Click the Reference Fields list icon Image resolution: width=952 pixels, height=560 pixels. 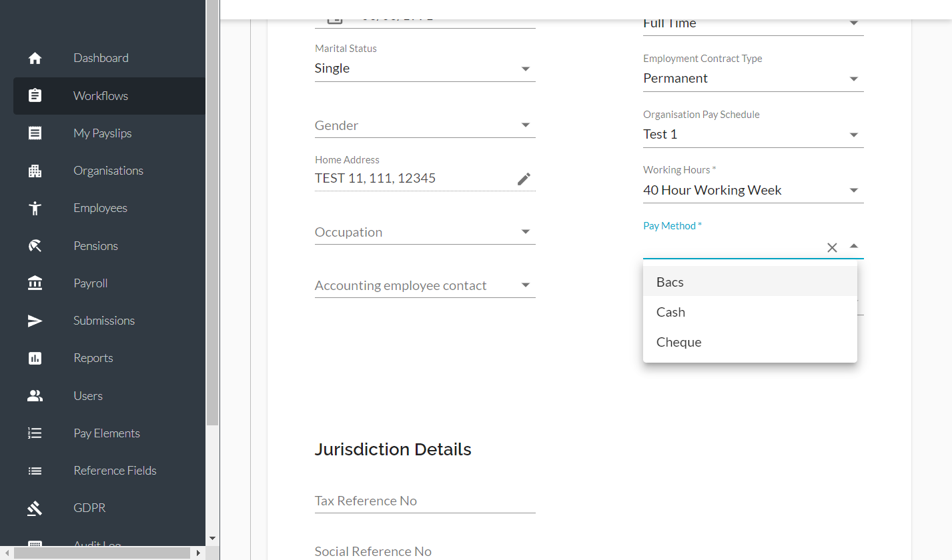(35, 471)
